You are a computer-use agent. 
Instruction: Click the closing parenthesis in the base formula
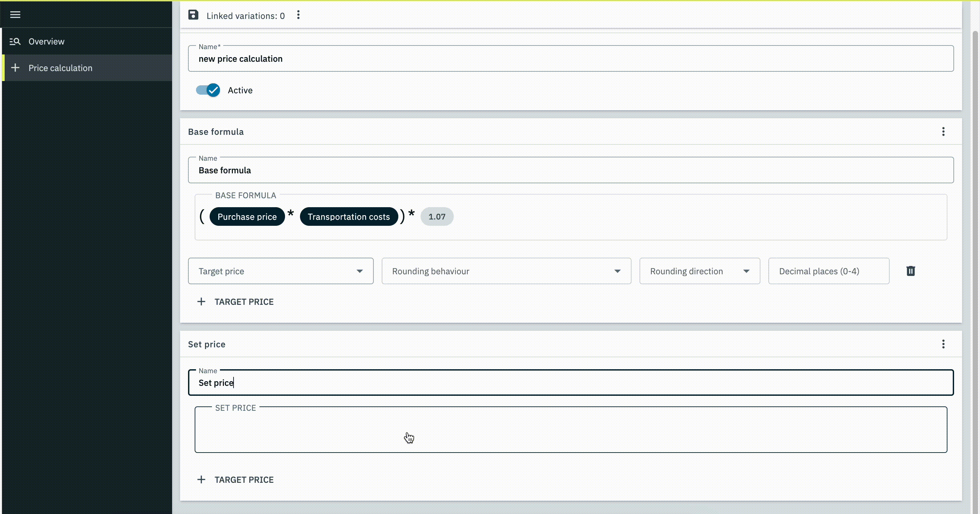[403, 216]
